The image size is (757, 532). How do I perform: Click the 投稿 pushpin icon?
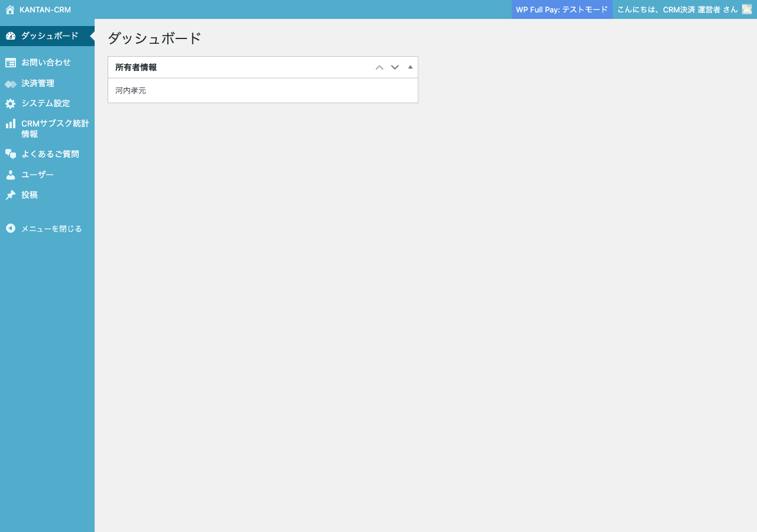click(x=11, y=194)
